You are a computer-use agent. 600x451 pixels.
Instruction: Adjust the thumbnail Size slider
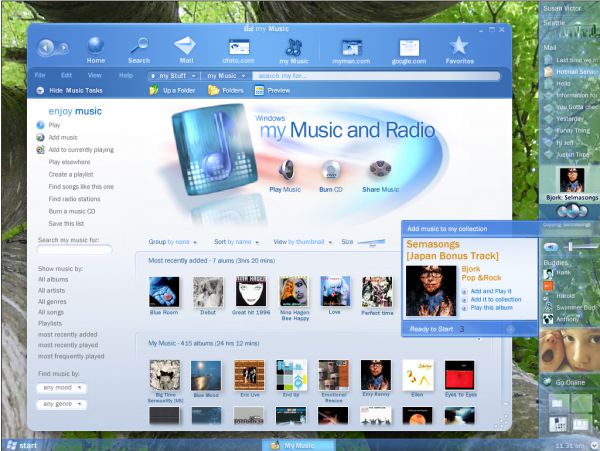point(371,242)
